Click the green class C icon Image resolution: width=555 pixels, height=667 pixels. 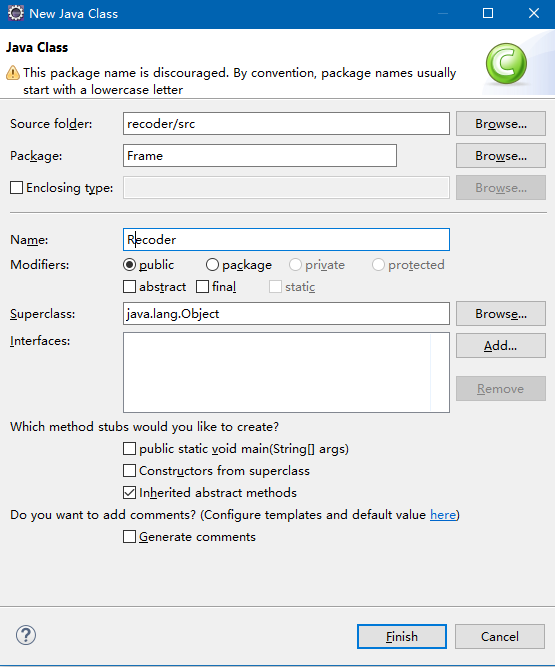tap(506, 63)
